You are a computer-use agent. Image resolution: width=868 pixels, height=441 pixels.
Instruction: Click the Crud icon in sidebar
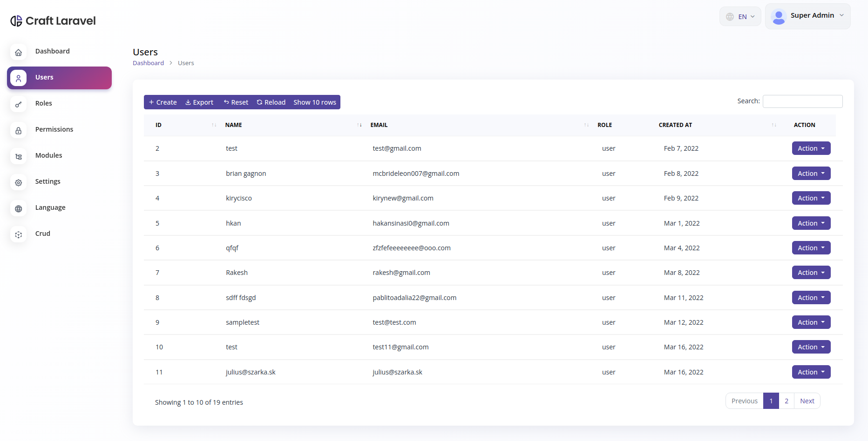tap(18, 234)
